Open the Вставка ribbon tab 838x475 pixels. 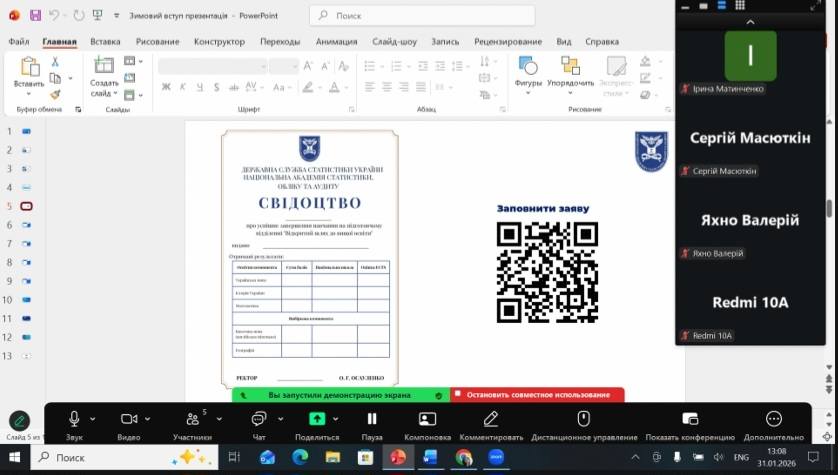coord(105,42)
